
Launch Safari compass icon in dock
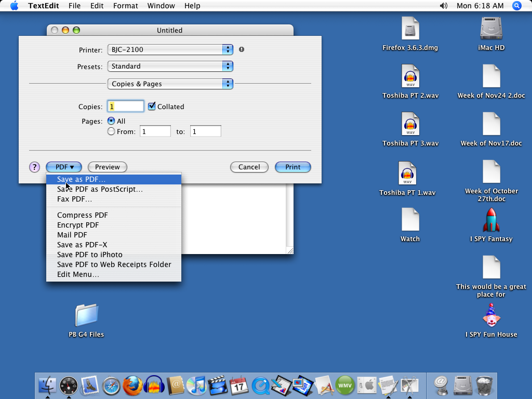[x=111, y=386]
